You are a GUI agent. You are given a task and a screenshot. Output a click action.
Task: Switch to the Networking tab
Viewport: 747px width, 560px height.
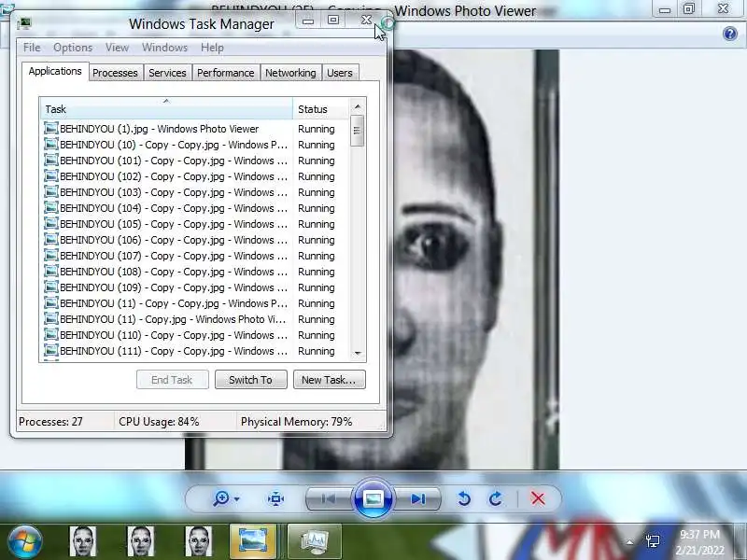click(x=290, y=73)
